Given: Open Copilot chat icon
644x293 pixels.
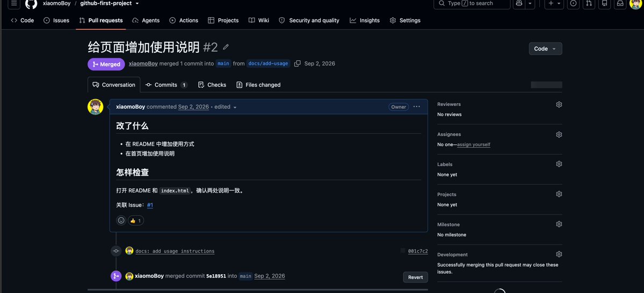Looking at the screenshot, I should pyautogui.click(x=519, y=3).
